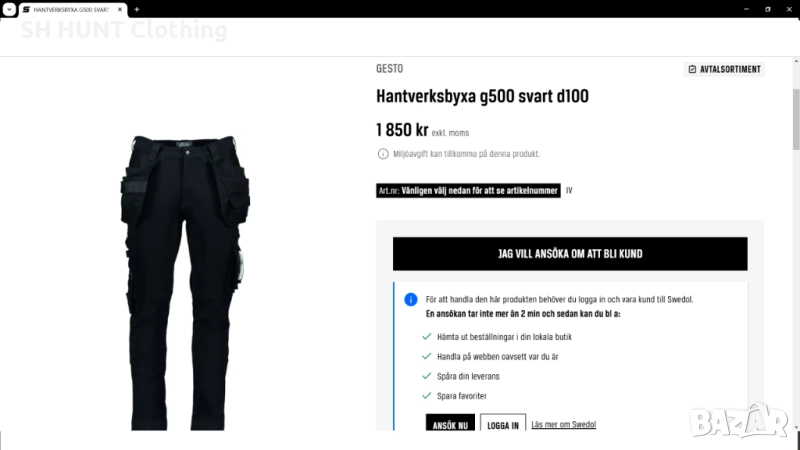Screen dimensions: 800x450
Task: Click the blue information icon
Action: point(410,299)
